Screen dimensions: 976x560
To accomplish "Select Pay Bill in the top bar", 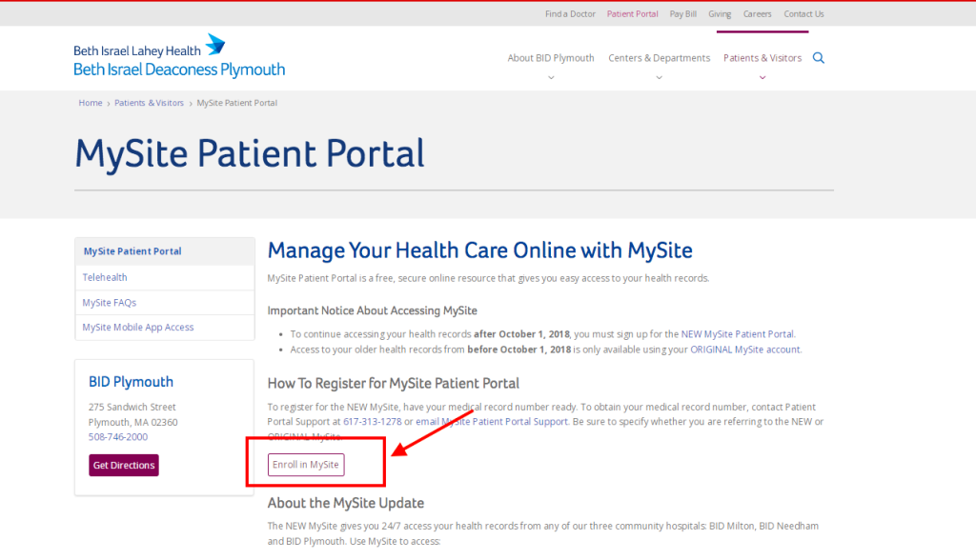I will point(682,13).
